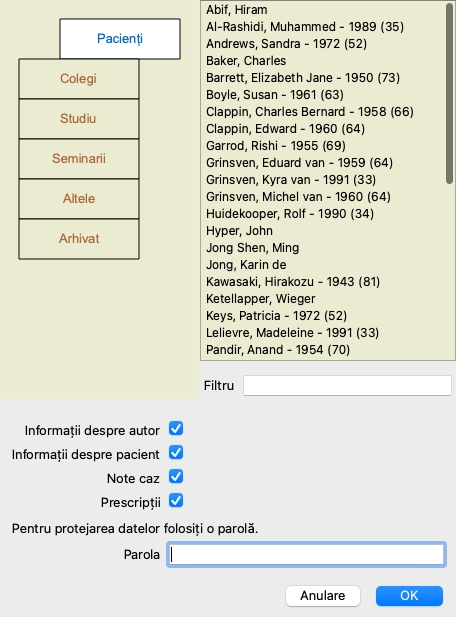This screenshot has width=456, height=617.
Task: Open the Arhivat group
Action: pyautogui.click(x=79, y=239)
